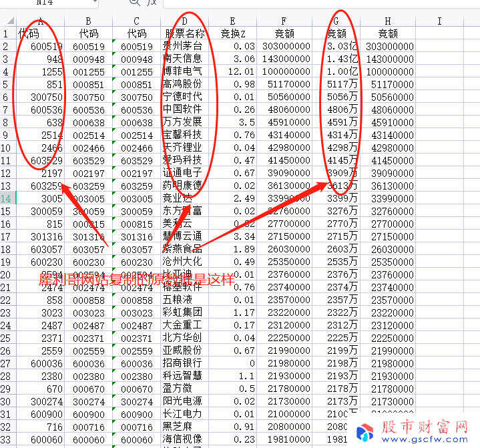Image resolution: width=480 pixels, height=448 pixels.
Task: Select the cell 万方发展
Action: coord(185,122)
